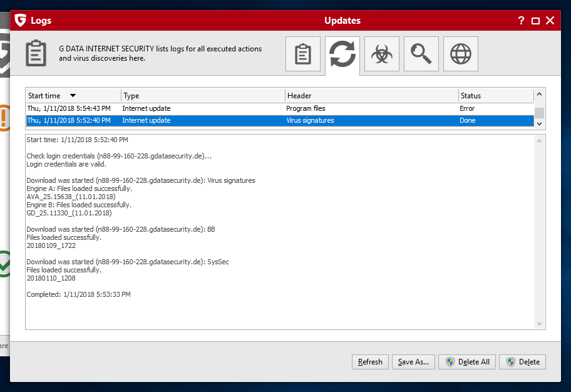Click the 20180110_1208 line
Image resolution: width=571 pixels, height=392 pixels.
click(x=51, y=278)
